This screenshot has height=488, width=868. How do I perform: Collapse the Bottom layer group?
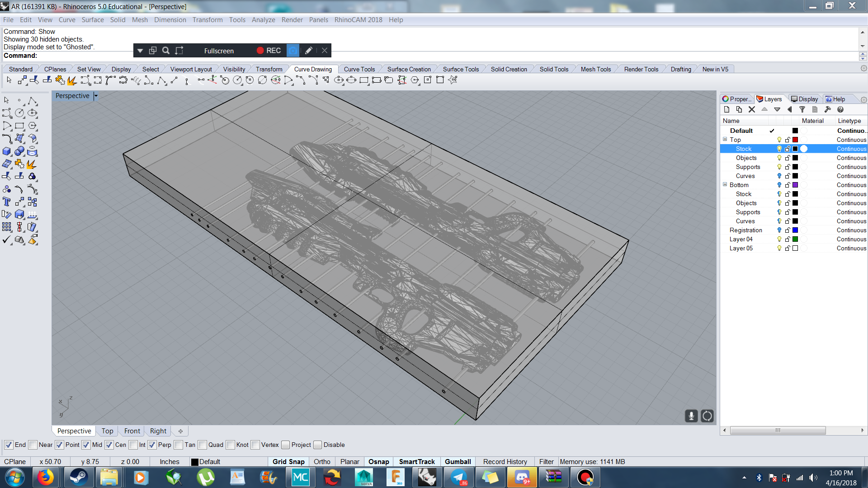(725, 185)
